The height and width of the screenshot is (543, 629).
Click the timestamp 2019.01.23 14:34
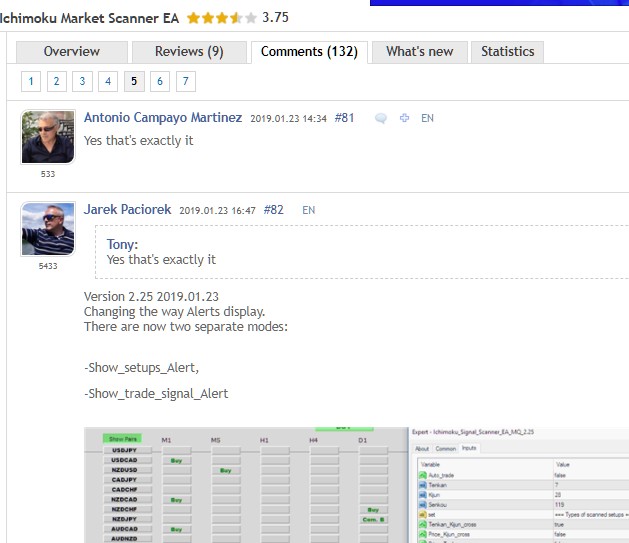pyautogui.click(x=288, y=119)
